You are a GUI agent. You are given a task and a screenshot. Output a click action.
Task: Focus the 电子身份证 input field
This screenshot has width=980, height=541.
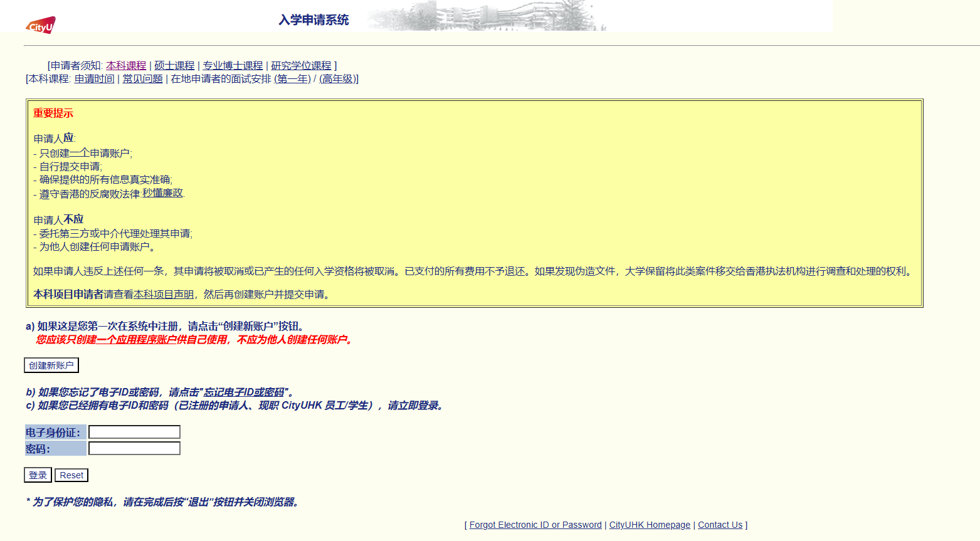point(134,432)
